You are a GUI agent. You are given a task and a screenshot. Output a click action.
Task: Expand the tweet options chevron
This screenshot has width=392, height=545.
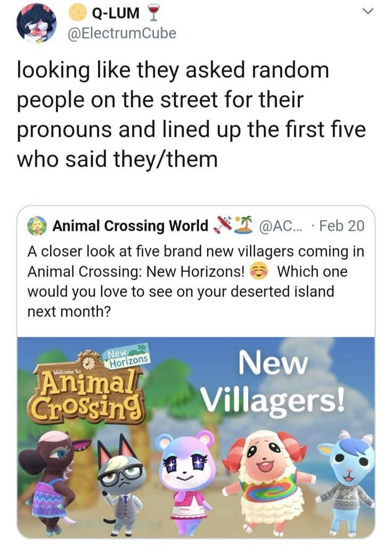point(367,12)
